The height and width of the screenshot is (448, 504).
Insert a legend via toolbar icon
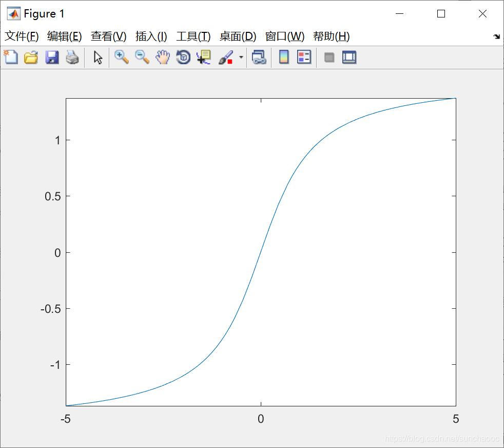click(x=304, y=58)
